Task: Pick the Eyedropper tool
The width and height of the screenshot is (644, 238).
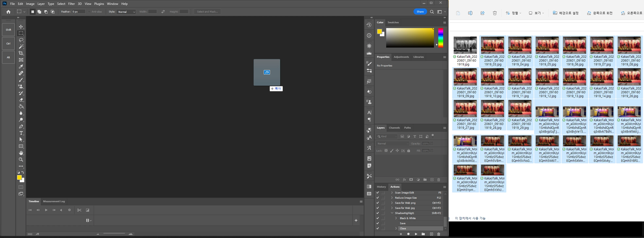Action: 21,67
